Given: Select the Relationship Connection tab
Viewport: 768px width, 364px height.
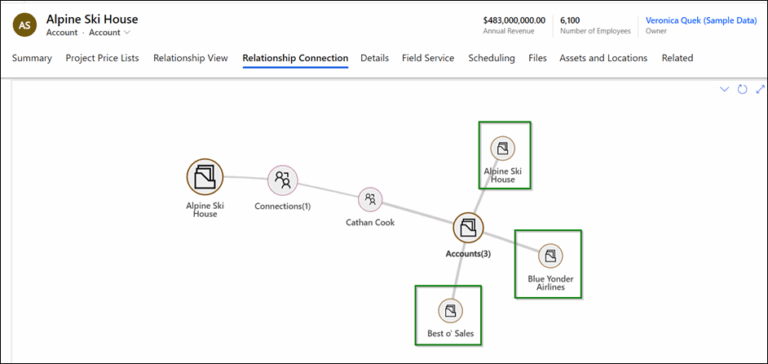Looking at the screenshot, I should coord(295,58).
